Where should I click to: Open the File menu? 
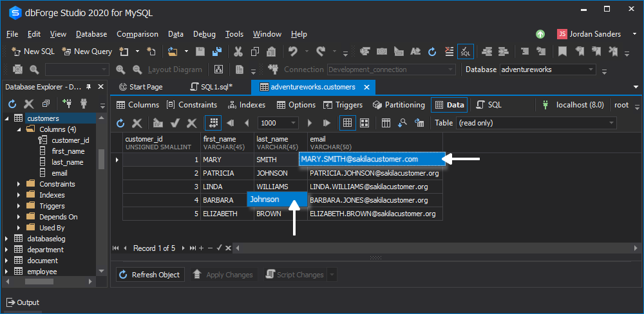click(x=12, y=34)
